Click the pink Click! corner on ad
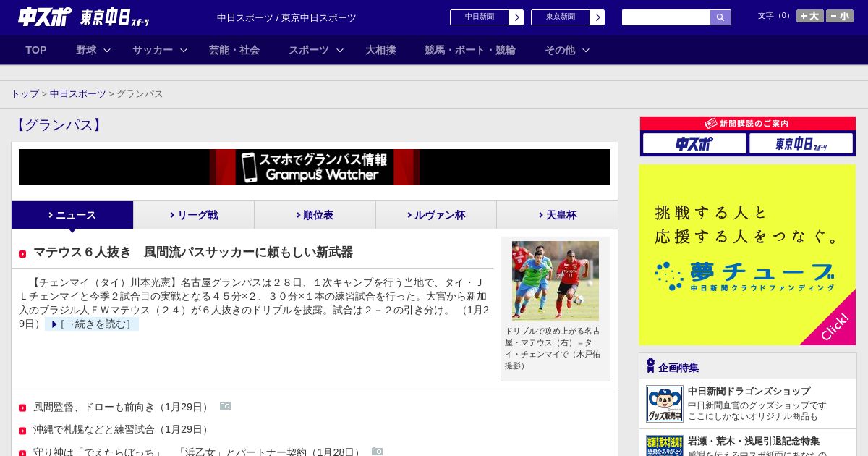868x456 pixels. (834, 326)
